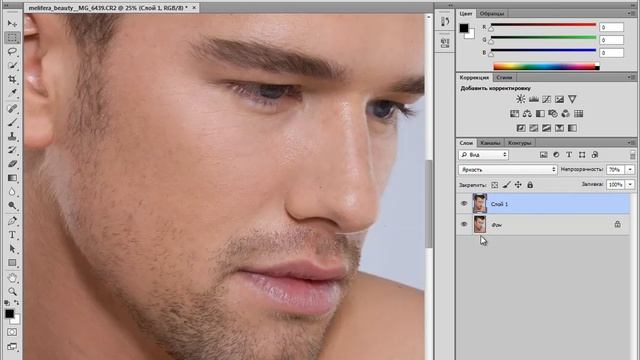The image size is (640, 360).
Task: Select the Path Selection tool
Action: point(12,249)
